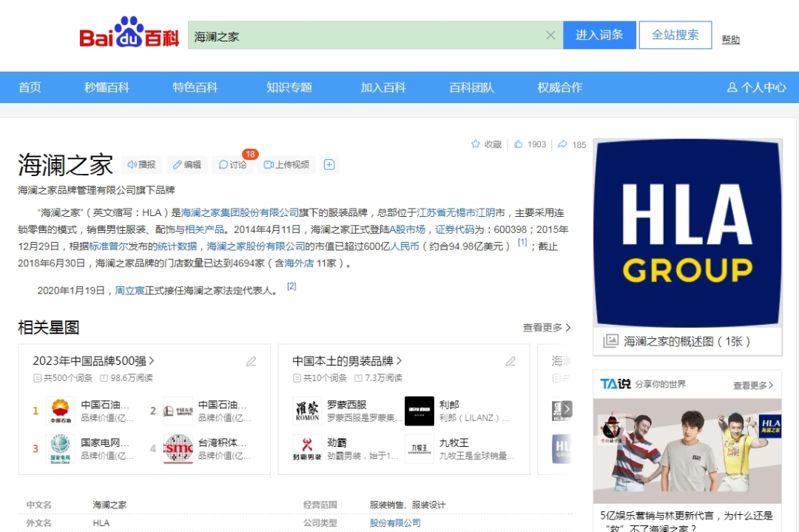Open the 证券代码 link
The width and height of the screenshot is (799, 532).
tap(454, 229)
